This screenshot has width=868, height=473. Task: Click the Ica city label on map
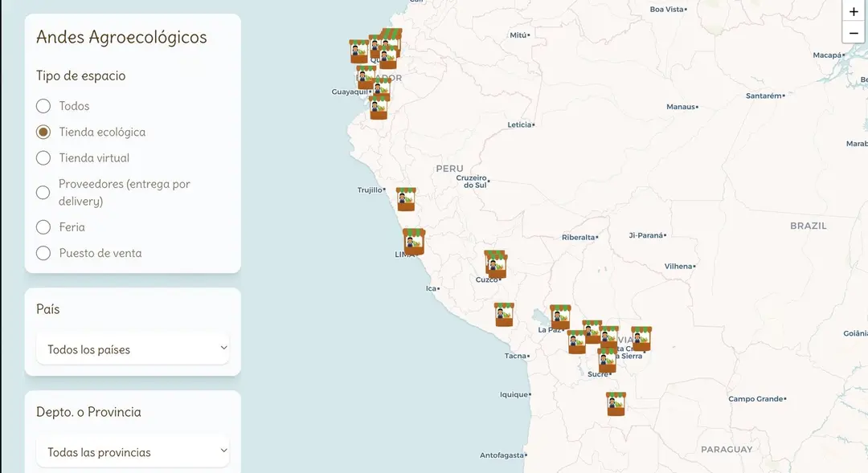[431, 288]
